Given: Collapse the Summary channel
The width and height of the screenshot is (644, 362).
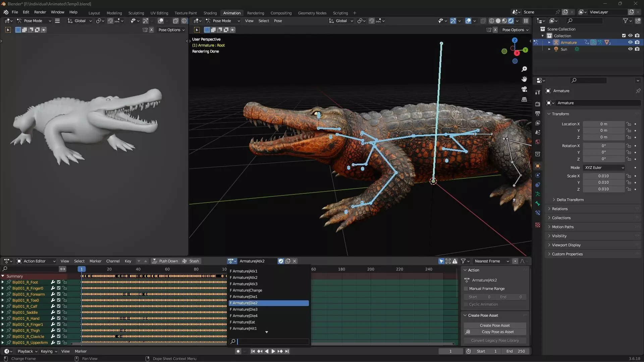Looking at the screenshot, I should pos(3,276).
